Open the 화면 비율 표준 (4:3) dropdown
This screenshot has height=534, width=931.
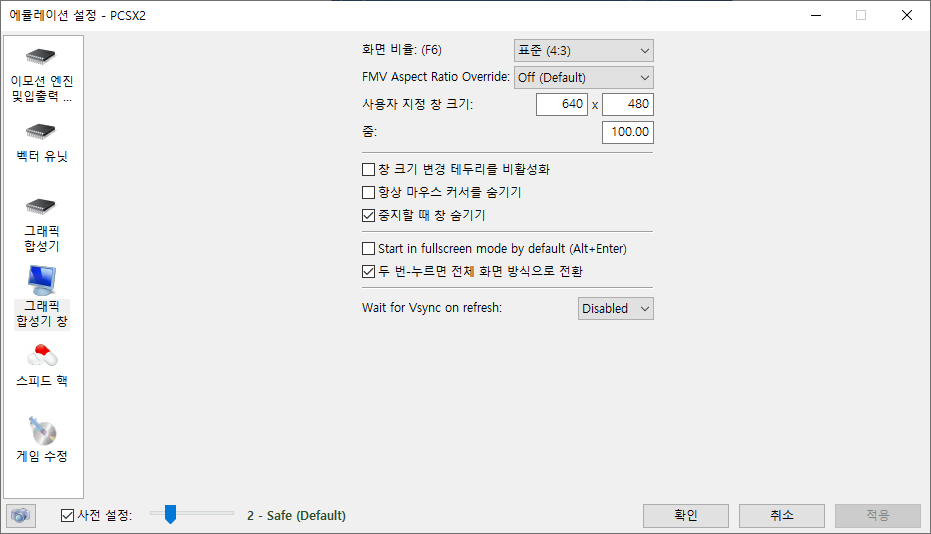(584, 50)
